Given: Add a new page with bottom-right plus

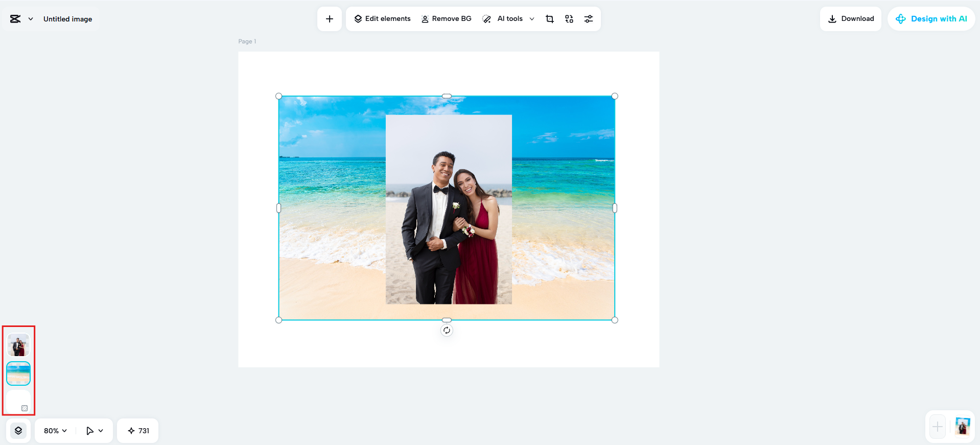Looking at the screenshot, I should click(938, 427).
